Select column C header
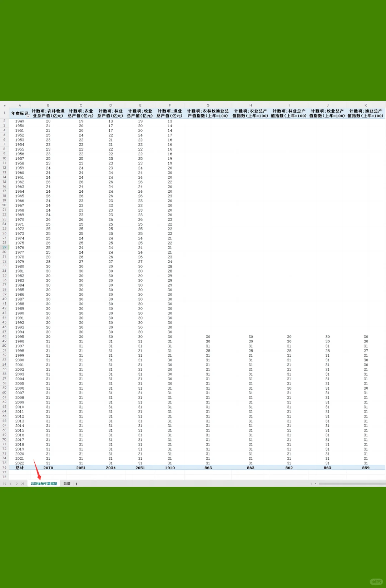 81,105
